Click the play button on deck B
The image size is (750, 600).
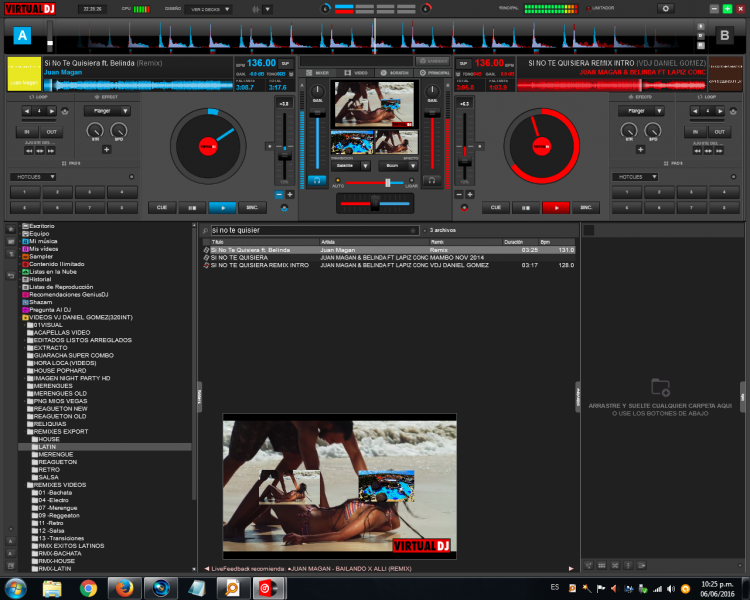pyautogui.click(x=556, y=208)
